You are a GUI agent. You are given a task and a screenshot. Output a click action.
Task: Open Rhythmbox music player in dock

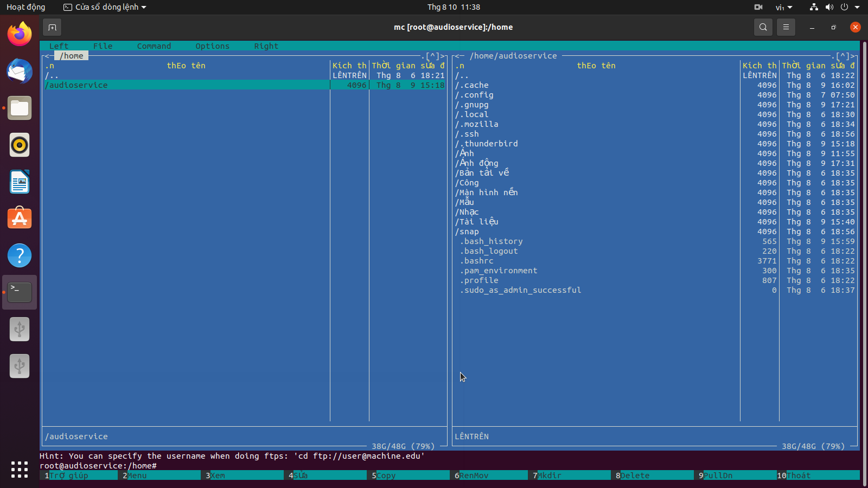[x=20, y=145]
